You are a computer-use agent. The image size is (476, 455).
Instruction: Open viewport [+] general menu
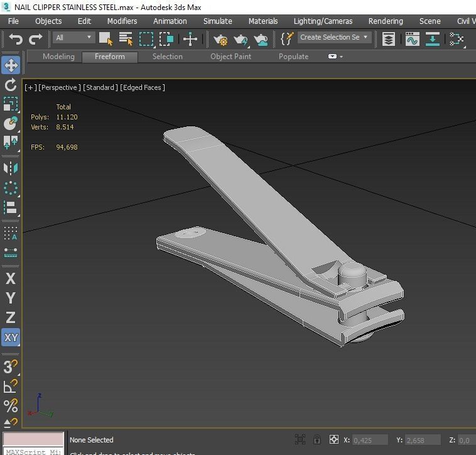point(31,87)
